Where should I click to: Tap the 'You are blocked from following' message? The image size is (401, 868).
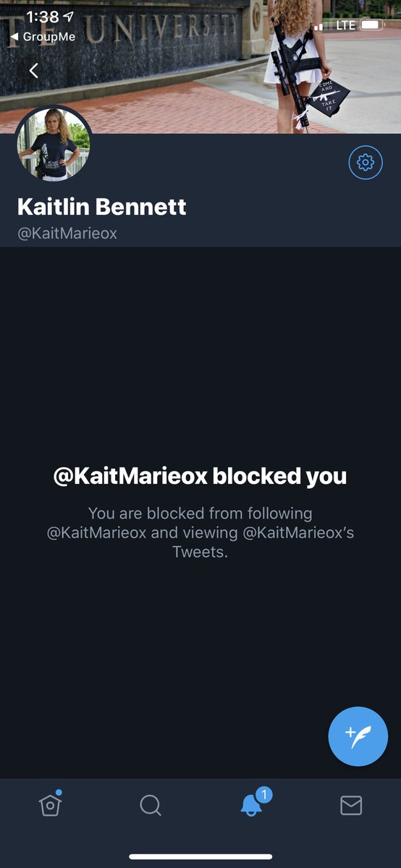click(x=200, y=533)
